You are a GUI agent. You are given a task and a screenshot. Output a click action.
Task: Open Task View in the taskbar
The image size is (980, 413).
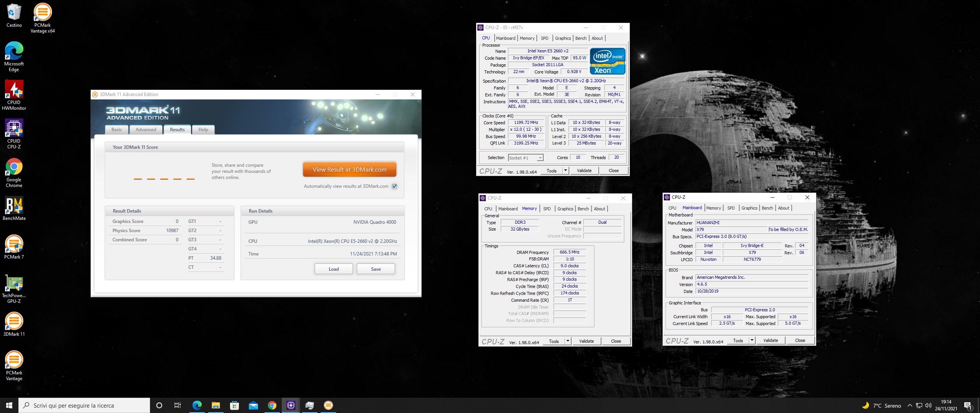(178, 405)
